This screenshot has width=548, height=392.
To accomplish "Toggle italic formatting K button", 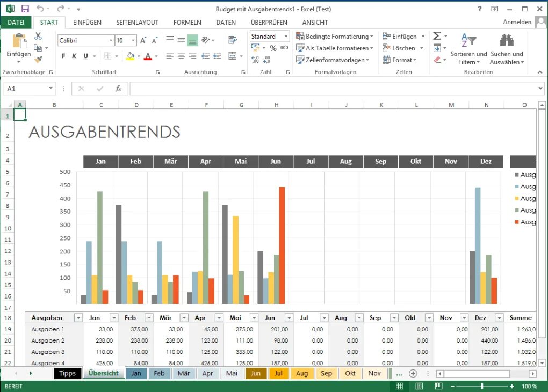I will click(74, 56).
